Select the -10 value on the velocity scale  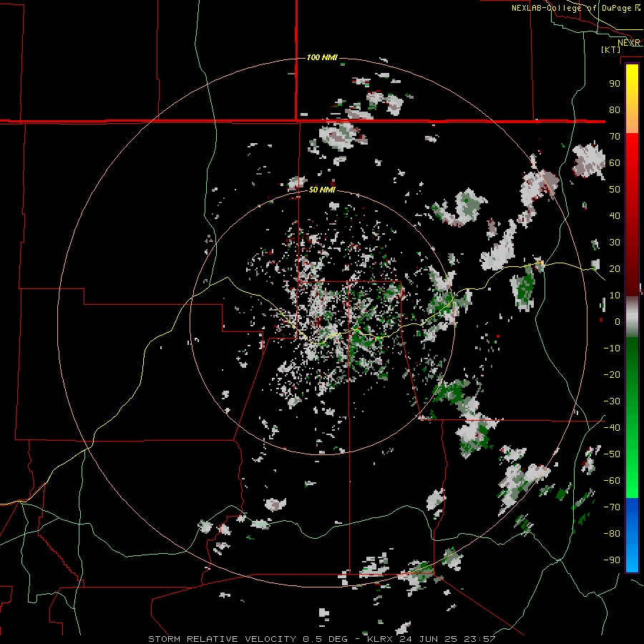click(612, 348)
